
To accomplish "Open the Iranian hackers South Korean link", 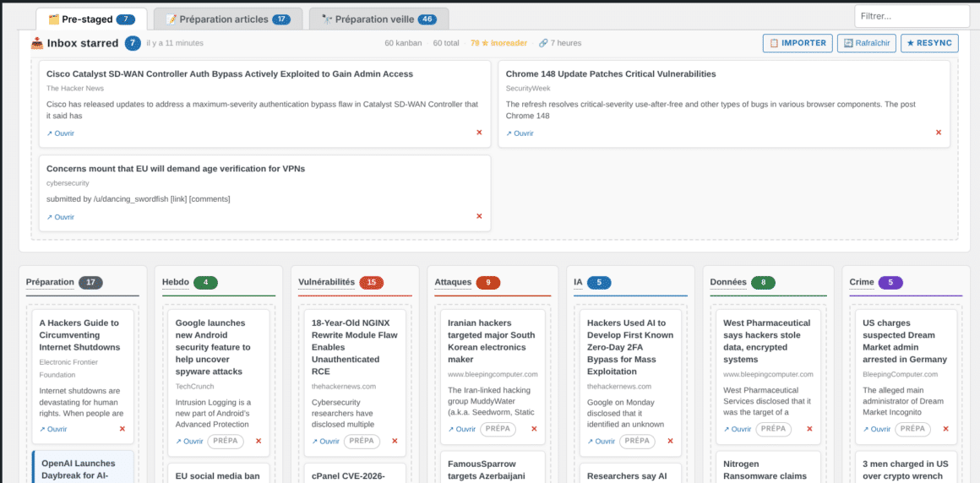I will [x=462, y=429].
